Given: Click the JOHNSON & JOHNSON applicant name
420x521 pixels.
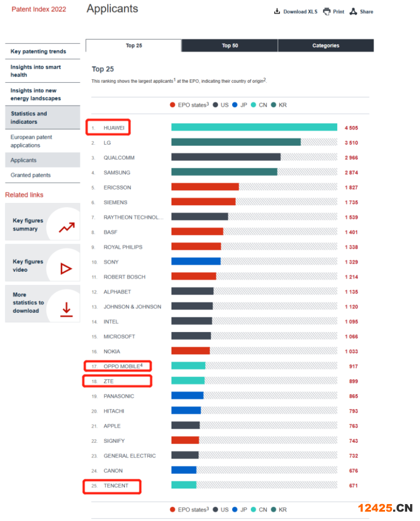Looking at the screenshot, I should [132, 307].
